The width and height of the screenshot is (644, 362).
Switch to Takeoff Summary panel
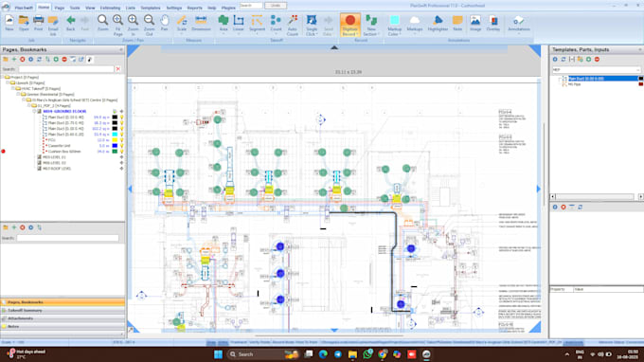pos(63,310)
